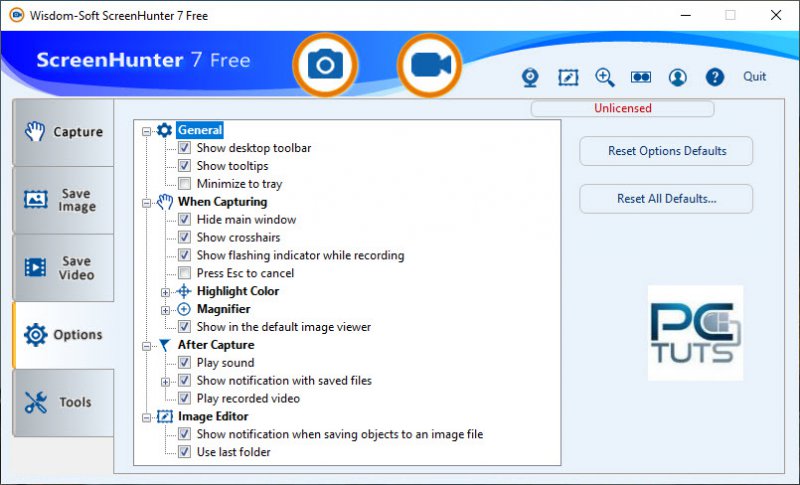This screenshot has height=485, width=800.
Task: Switch to the Capture tab
Action: pyautogui.click(x=63, y=132)
